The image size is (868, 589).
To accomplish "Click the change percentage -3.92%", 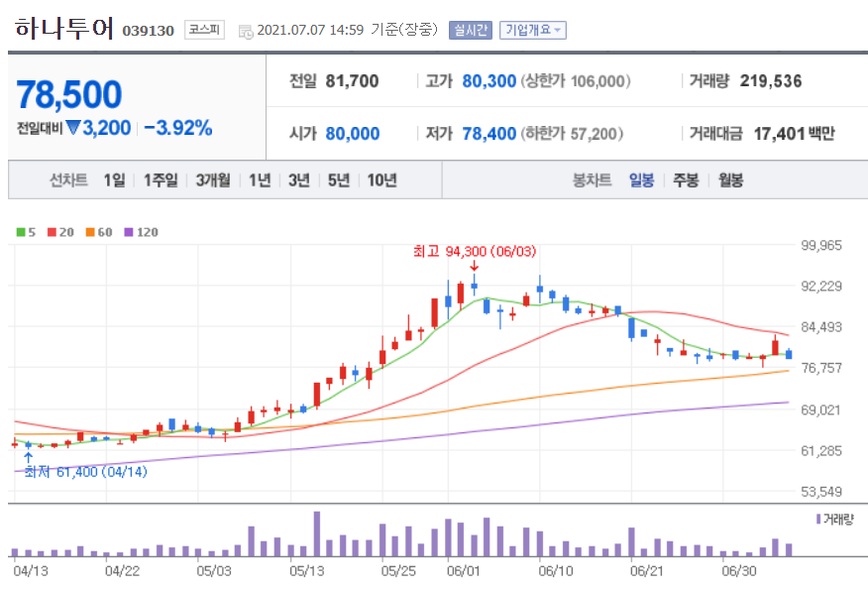I will point(178,128).
